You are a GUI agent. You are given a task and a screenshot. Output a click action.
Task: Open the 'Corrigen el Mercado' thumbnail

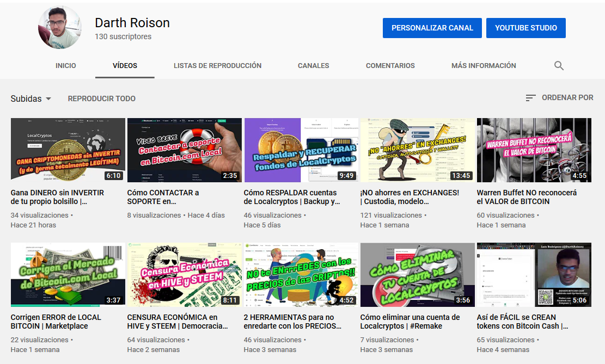68,275
